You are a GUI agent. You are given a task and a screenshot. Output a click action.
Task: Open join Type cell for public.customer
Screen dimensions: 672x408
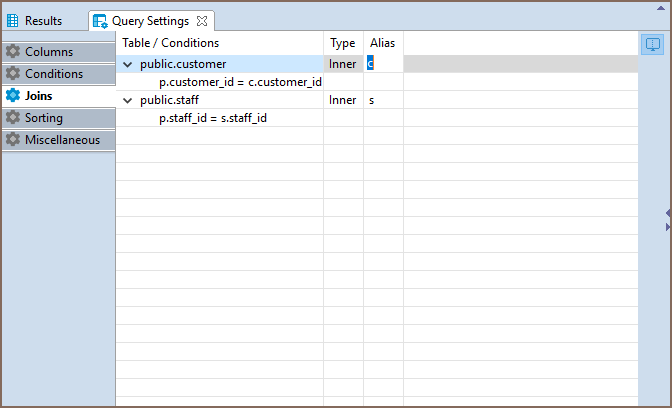pyautogui.click(x=342, y=64)
